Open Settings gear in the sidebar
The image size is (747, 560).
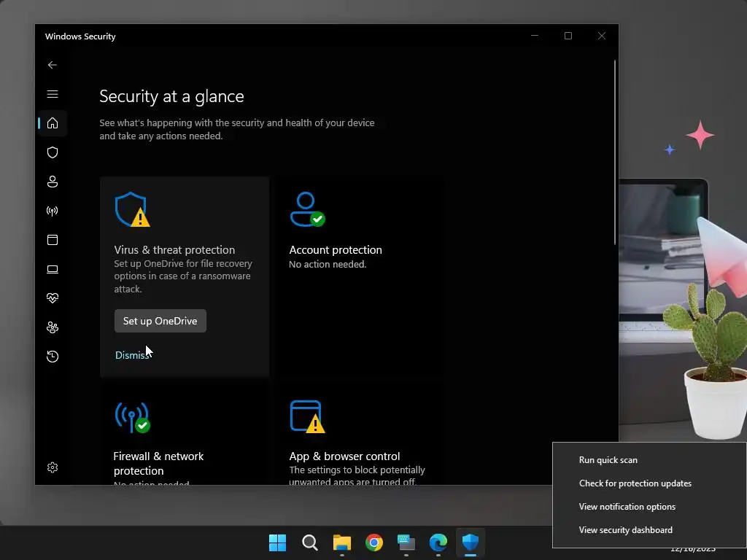[x=53, y=467]
